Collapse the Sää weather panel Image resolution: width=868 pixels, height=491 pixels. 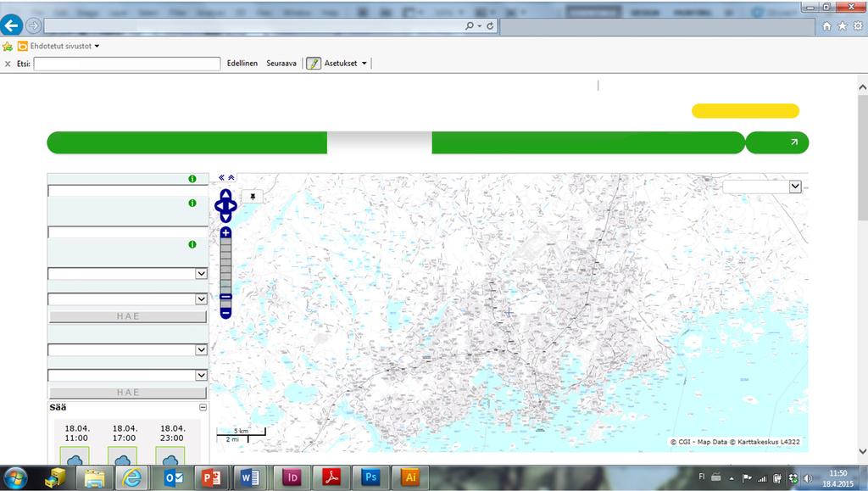[x=203, y=407]
